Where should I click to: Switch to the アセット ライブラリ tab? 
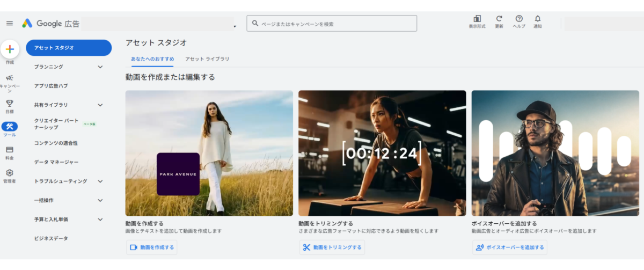207,59
